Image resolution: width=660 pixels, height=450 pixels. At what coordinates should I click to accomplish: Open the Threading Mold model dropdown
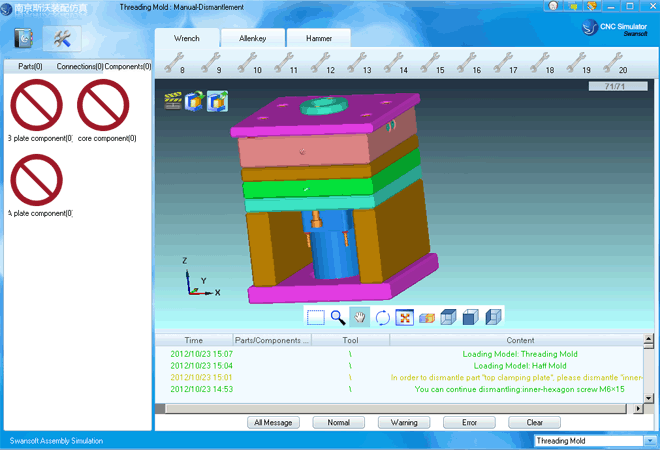point(592,440)
